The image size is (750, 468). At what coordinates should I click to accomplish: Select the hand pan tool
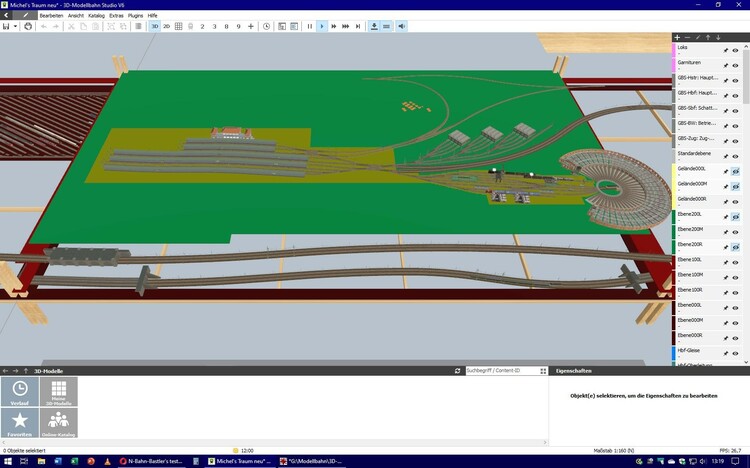click(28, 26)
